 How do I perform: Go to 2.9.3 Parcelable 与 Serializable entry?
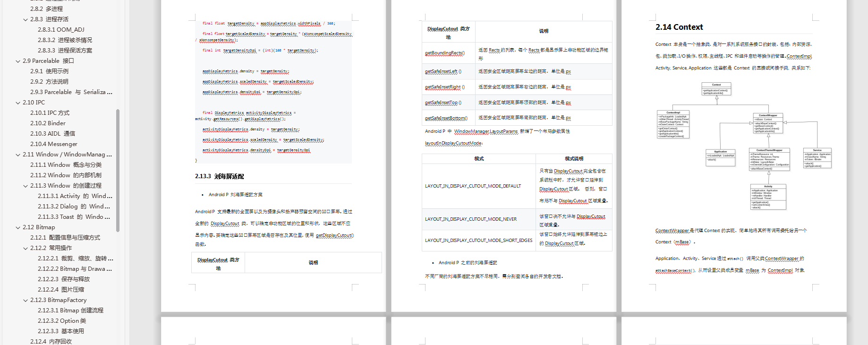tap(71, 92)
